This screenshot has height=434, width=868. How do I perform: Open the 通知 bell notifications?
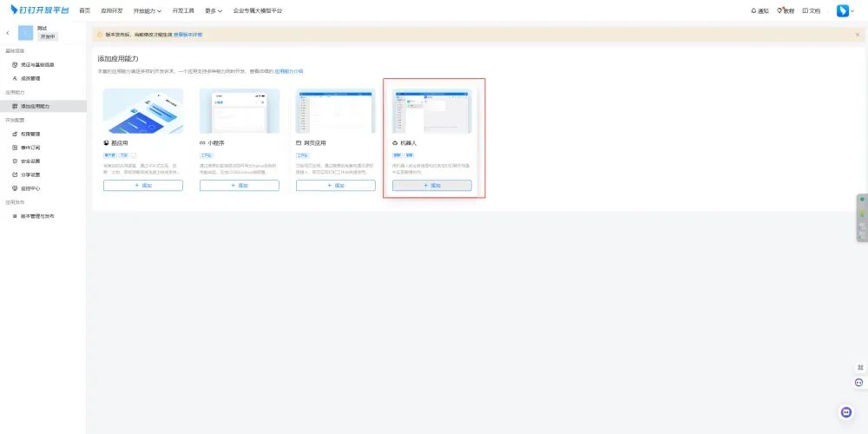[759, 10]
